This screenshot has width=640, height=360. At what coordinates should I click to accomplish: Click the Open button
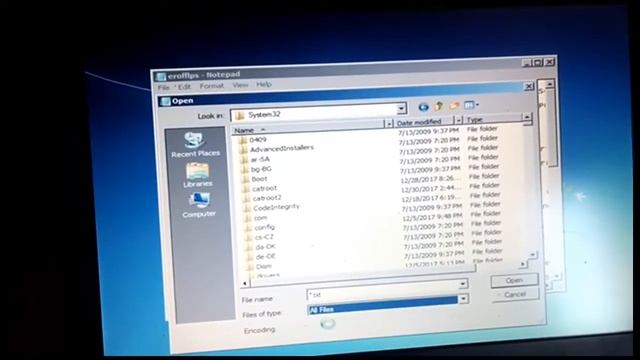(514, 280)
